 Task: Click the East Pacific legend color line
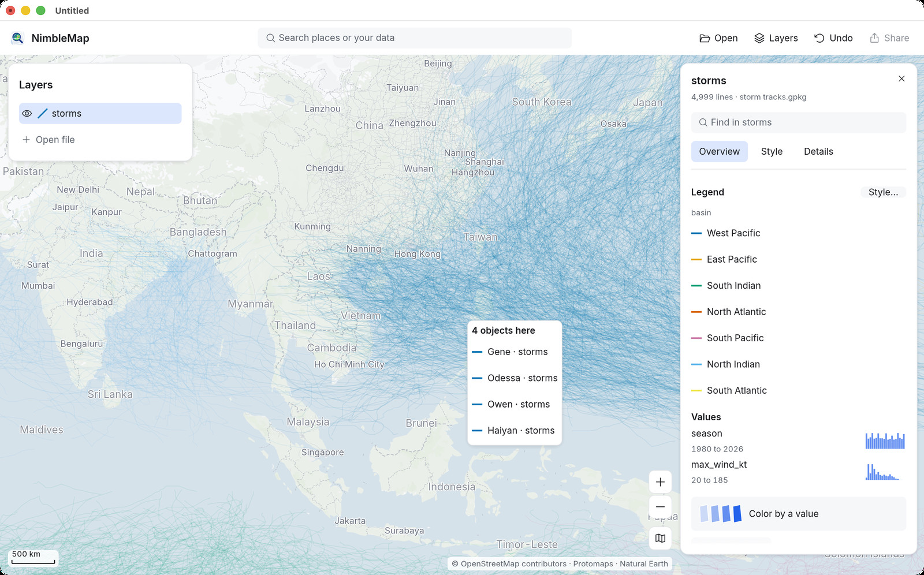pyautogui.click(x=696, y=260)
